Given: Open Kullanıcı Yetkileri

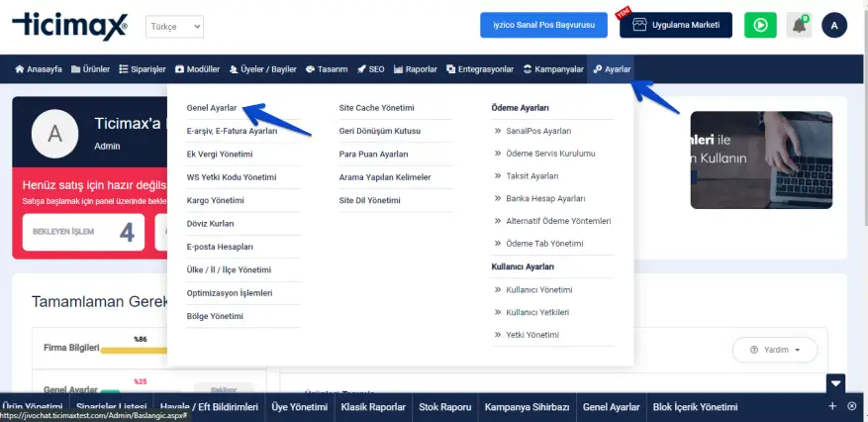Looking at the screenshot, I should click(537, 312).
